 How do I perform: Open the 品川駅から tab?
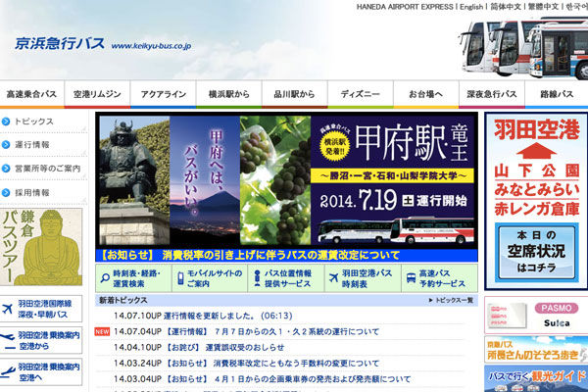tap(295, 94)
